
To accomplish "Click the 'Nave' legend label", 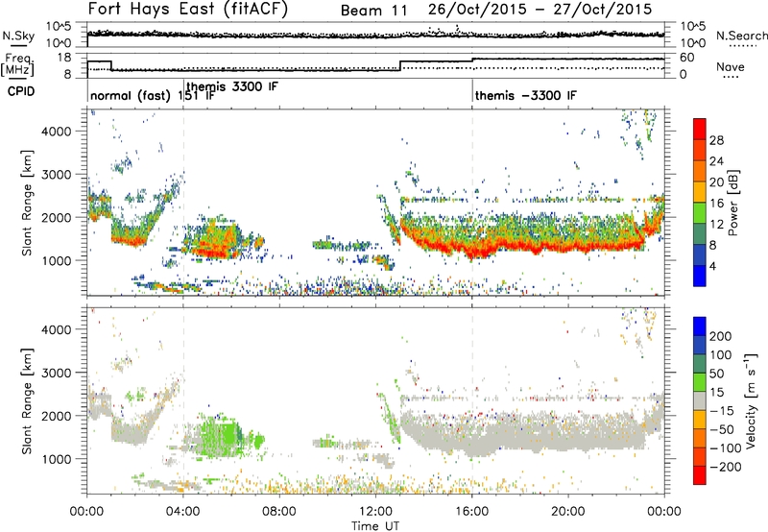I will pyautogui.click(x=731, y=67).
